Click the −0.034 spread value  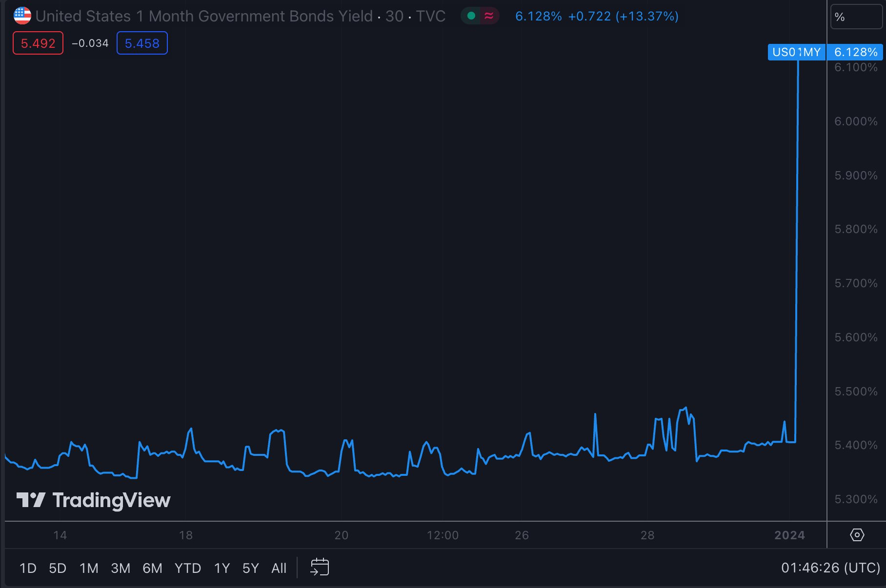click(x=90, y=43)
